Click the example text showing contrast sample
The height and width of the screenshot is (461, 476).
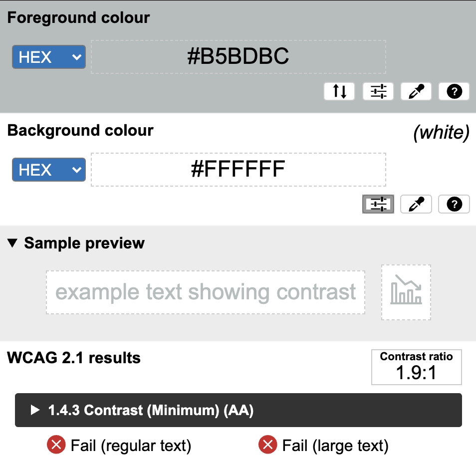[x=206, y=292]
